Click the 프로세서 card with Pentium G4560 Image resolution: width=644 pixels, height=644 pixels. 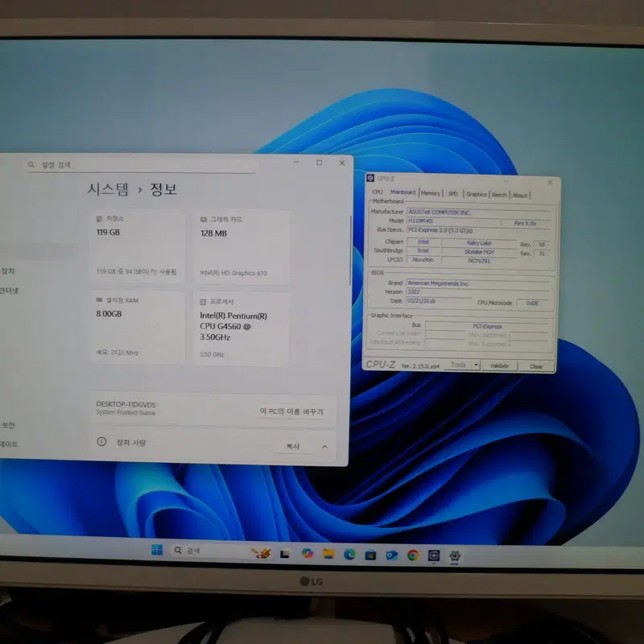(x=241, y=328)
